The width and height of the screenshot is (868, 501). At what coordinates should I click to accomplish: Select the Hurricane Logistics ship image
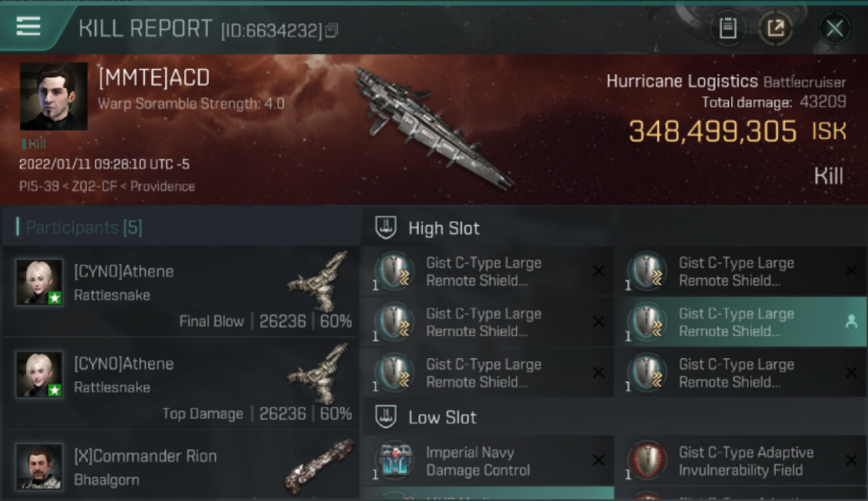pyautogui.click(x=435, y=128)
